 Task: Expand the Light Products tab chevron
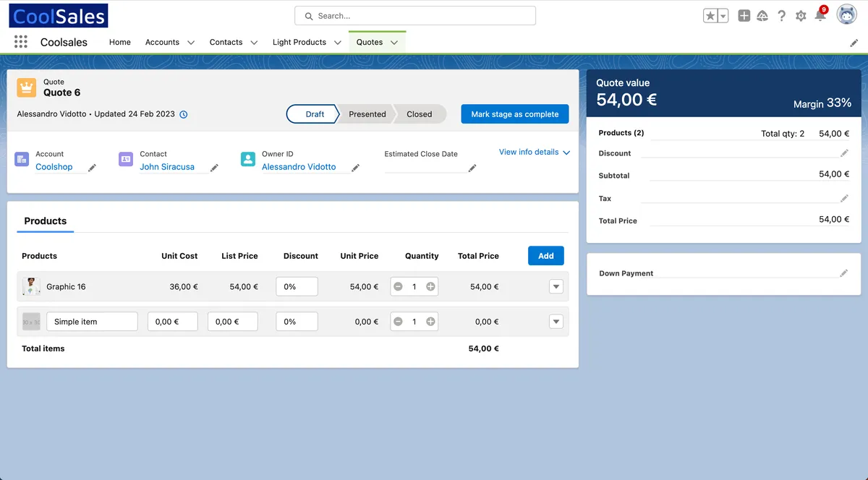338,43
